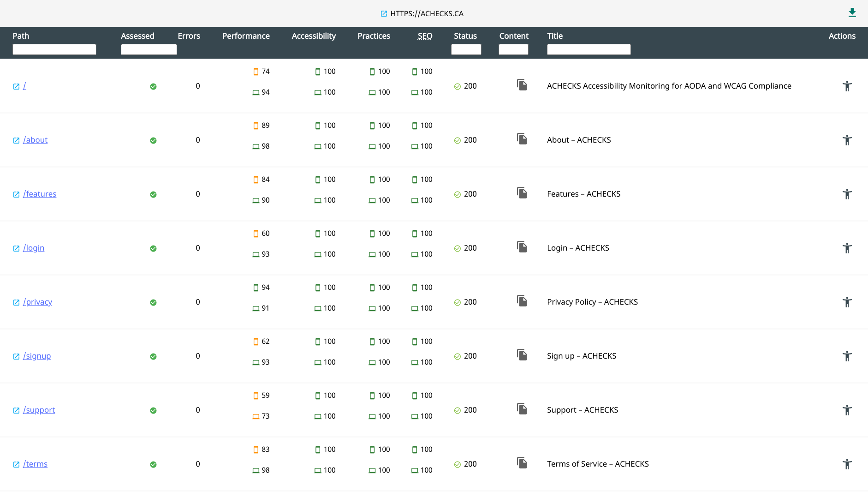Click the green assessed checkmark for /login
This screenshot has height=492, width=868.
(153, 248)
